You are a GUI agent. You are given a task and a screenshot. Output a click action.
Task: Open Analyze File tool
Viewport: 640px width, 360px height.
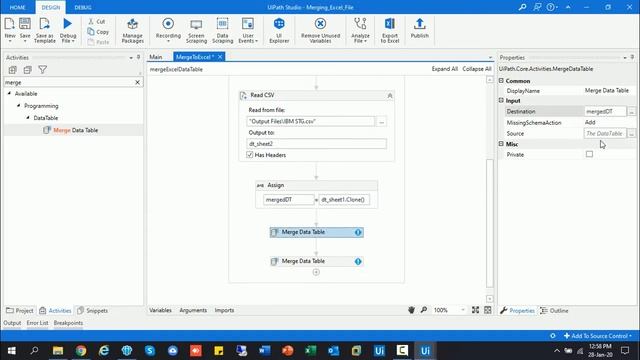click(x=360, y=30)
